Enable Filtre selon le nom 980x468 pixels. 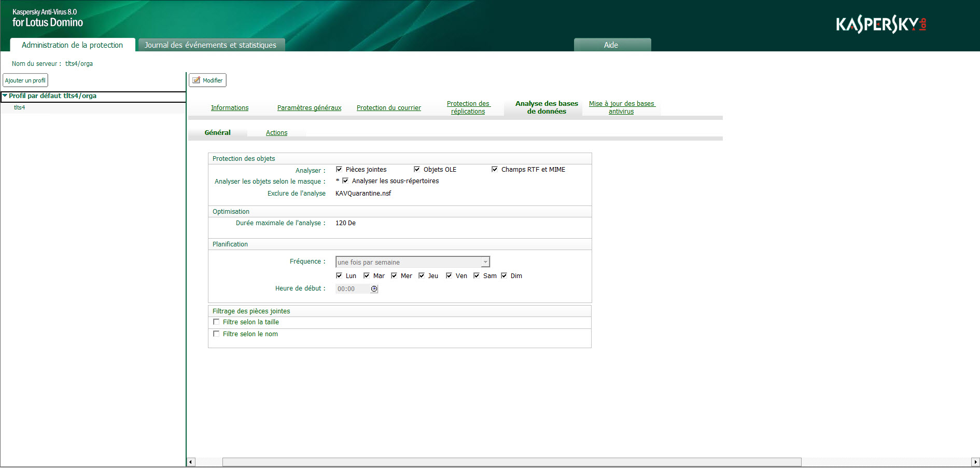(216, 334)
